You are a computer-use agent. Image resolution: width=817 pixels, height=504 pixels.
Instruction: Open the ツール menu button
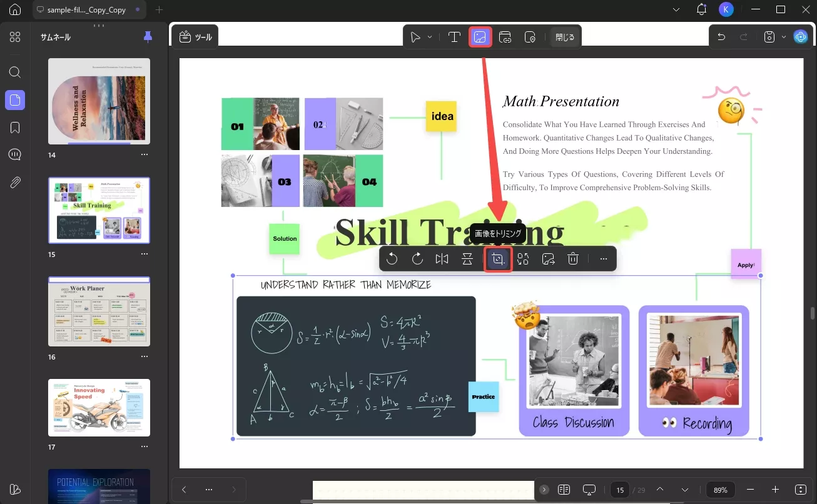point(196,37)
